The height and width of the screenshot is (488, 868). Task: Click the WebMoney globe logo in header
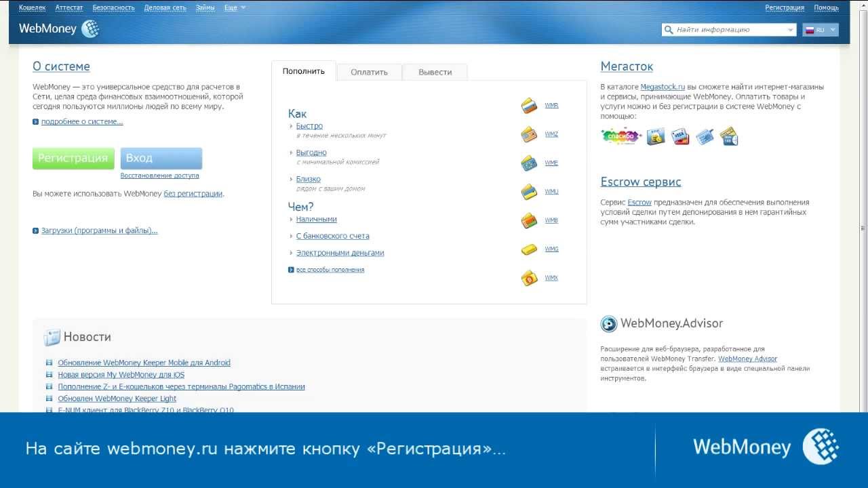90,28
